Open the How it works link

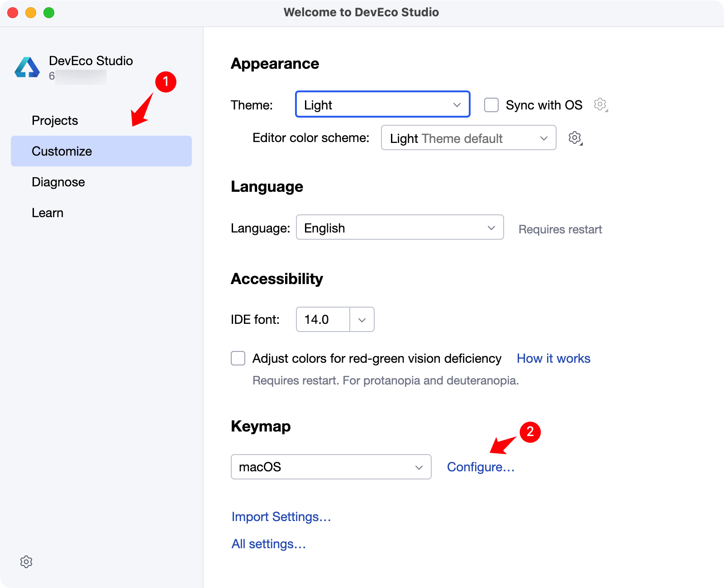pos(553,358)
